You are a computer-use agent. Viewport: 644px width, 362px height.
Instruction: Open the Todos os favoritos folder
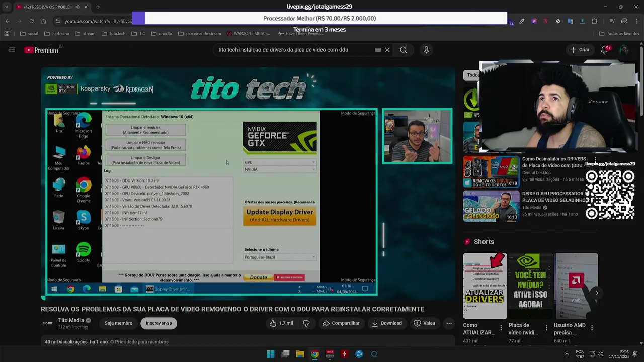(619, 34)
